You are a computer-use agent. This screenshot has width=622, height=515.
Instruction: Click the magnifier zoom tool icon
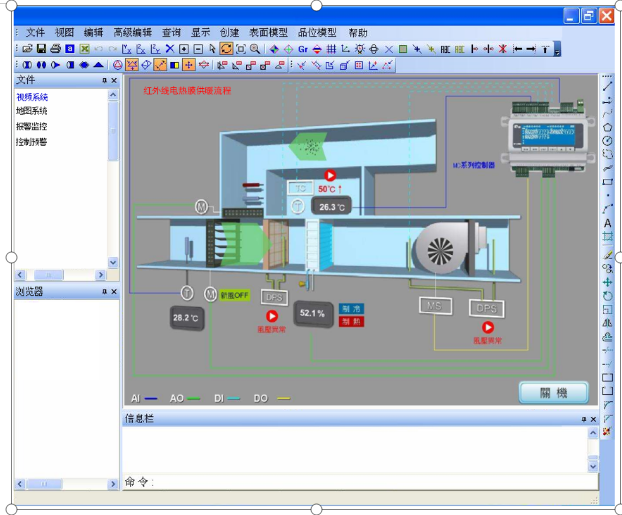(x=255, y=49)
